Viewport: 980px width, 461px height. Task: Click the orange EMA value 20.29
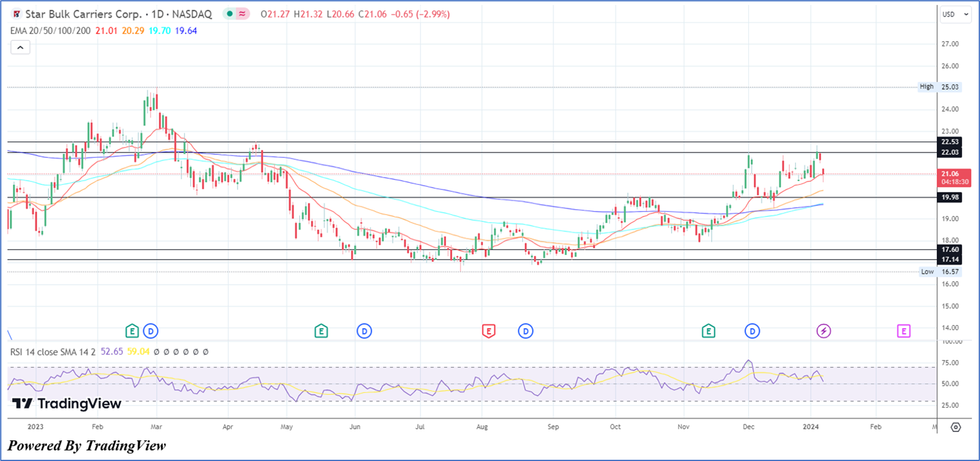pyautogui.click(x=133, y=30)
